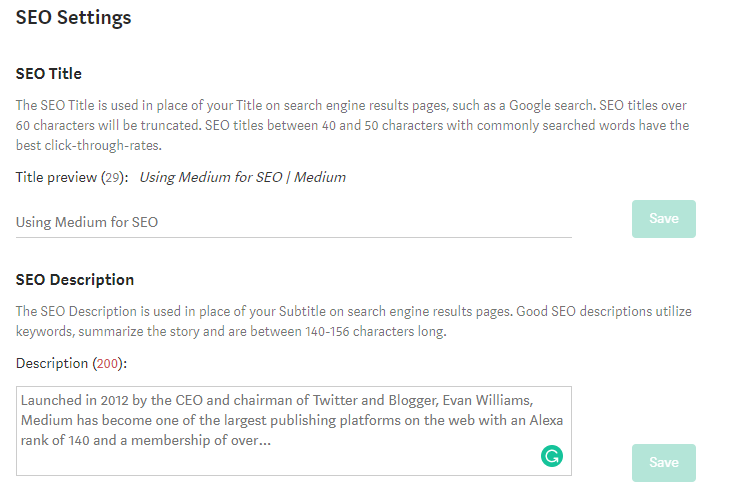Click the SEO Description help paragraph
Image resolution: width=730 pixels, height=501 pixels.
point(350,321)
